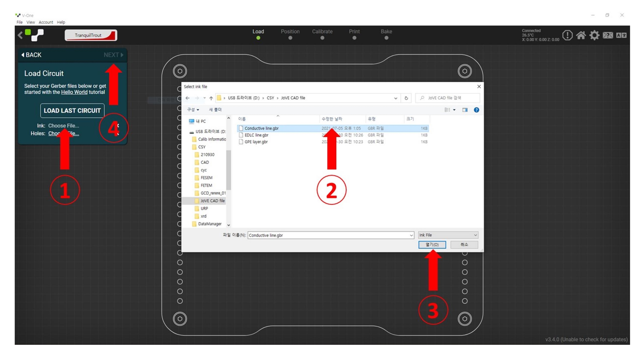The height and width of the screenshot is (357, 644).
Task: Open the File menu
Action: 19,22
